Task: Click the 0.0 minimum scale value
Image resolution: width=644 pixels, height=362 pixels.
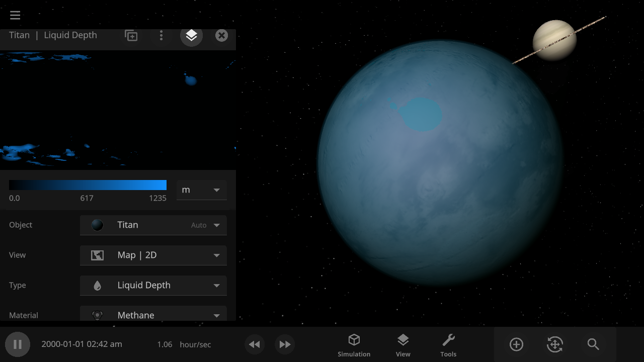Action: pos(15,198)
